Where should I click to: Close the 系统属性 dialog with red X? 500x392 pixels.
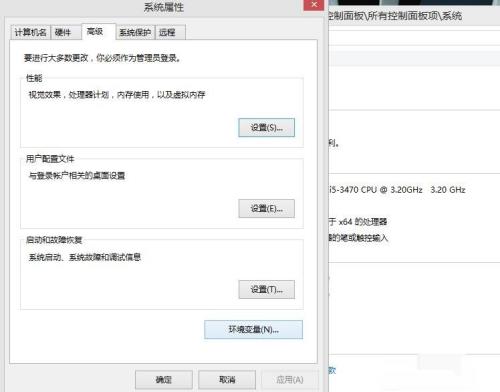(314, 5)
